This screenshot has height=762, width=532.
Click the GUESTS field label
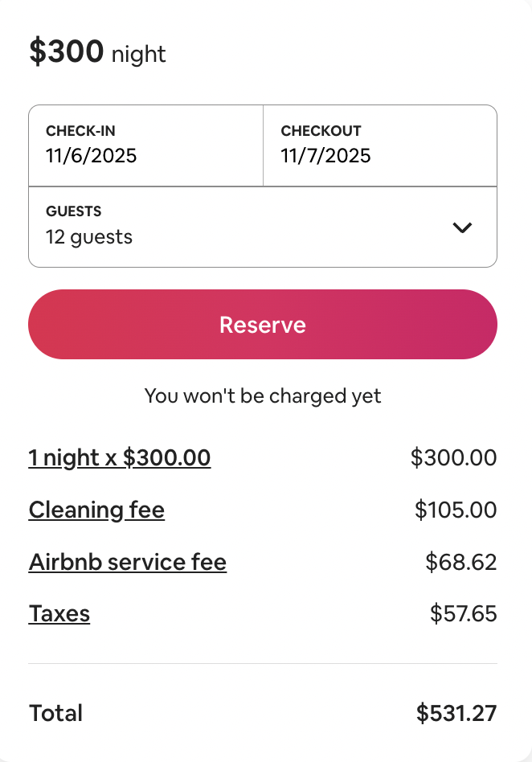[73, 211]
